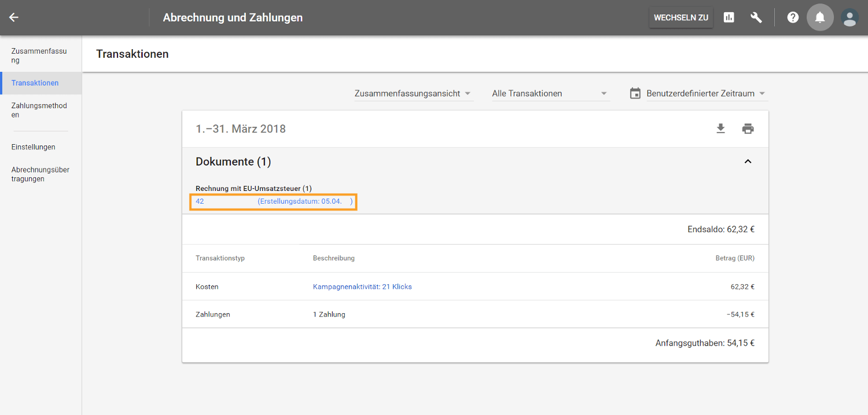Print the transaction overview
The height and width of the screenshot is (415, 868).
(748, 128)
